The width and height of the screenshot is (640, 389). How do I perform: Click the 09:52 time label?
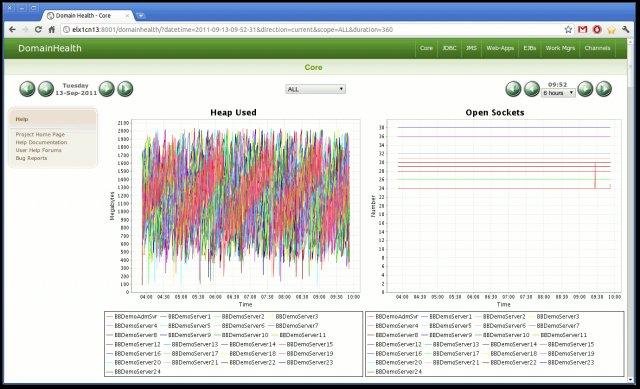(x=558, y=84)
